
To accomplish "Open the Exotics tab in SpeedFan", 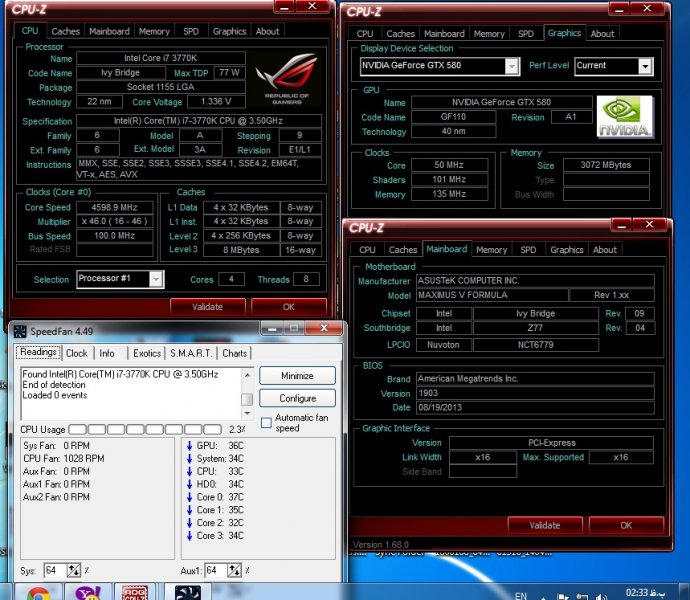I will pos(147,353).
